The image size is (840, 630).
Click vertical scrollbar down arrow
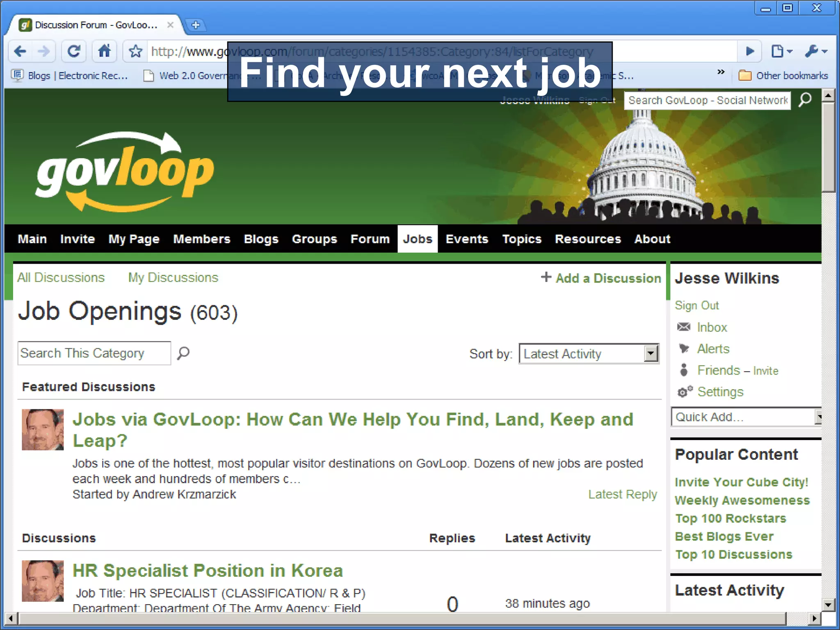pyautogui.click(x=829, y=605)
